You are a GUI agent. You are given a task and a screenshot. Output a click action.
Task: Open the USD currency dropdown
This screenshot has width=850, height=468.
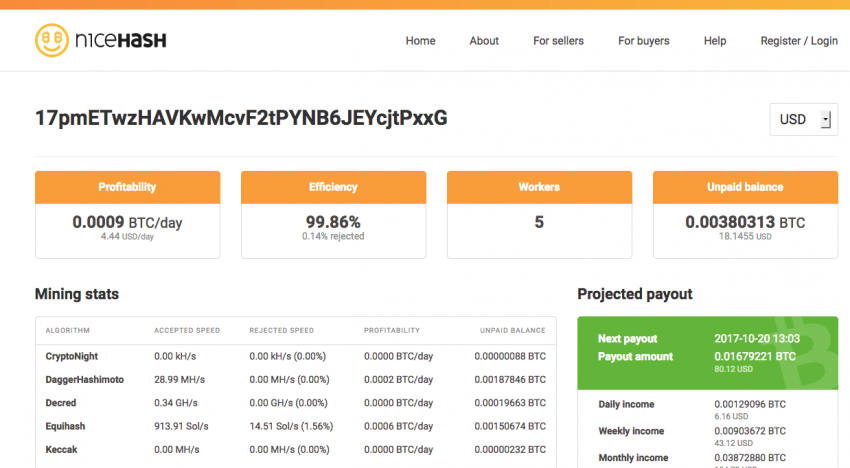pyautogui.click(x=803, y=119)
